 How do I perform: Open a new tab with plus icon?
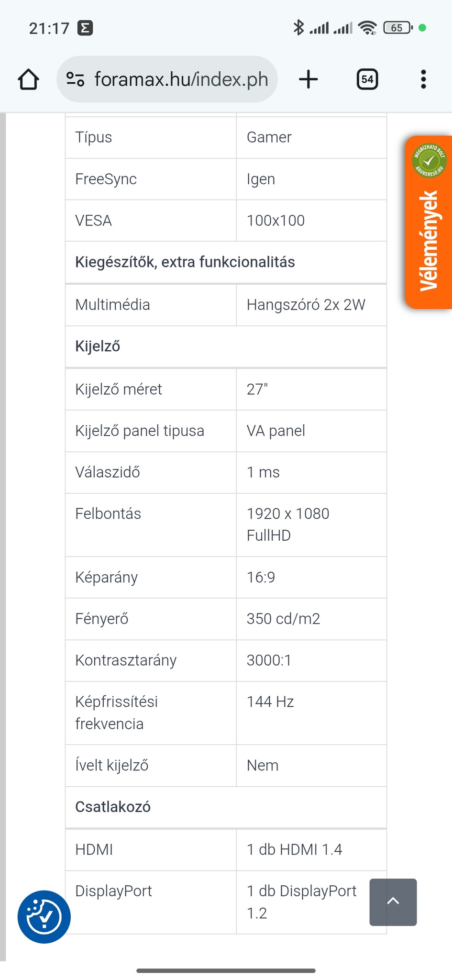pyautogui.click(x=309, y=79)
